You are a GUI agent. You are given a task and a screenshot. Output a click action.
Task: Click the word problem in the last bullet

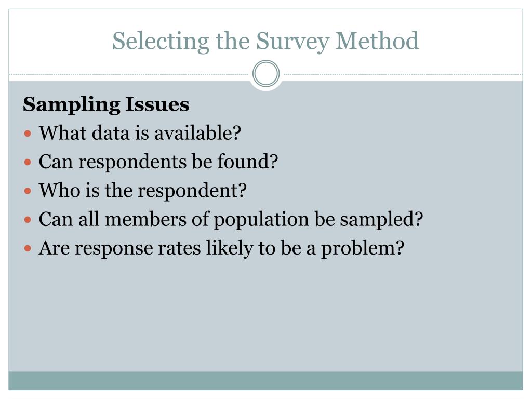coord(362,249)
